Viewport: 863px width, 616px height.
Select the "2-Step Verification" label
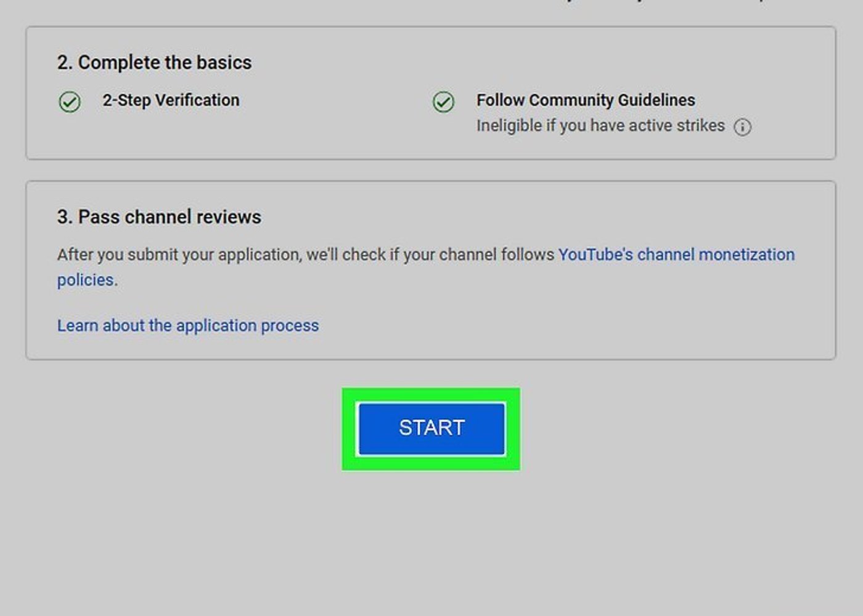[x=171, y=100]
